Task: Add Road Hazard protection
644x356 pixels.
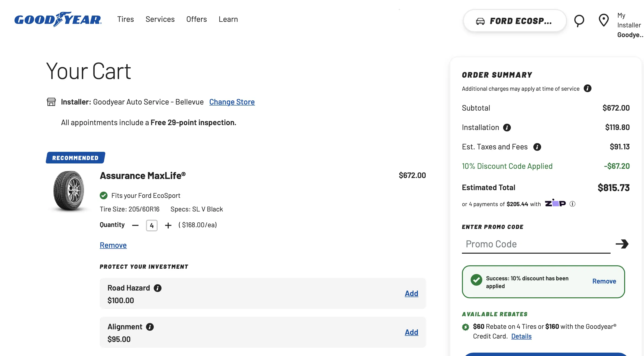Action: [411, 293]
